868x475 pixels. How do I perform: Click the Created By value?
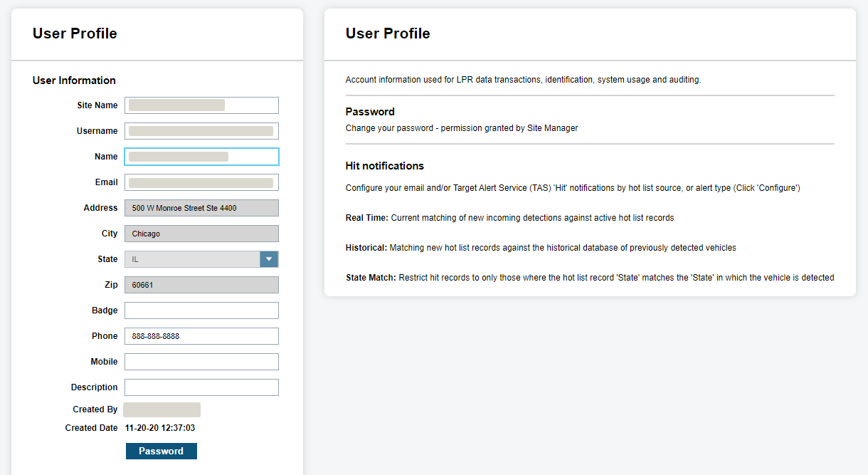point(162,409)
